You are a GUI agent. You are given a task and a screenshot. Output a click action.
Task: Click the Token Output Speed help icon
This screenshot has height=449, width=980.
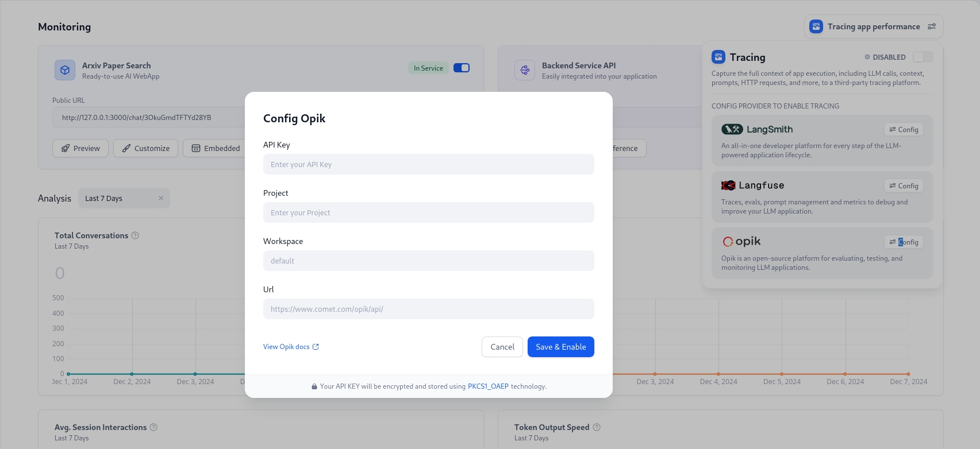pyautogui.click(x=597, y=427)
